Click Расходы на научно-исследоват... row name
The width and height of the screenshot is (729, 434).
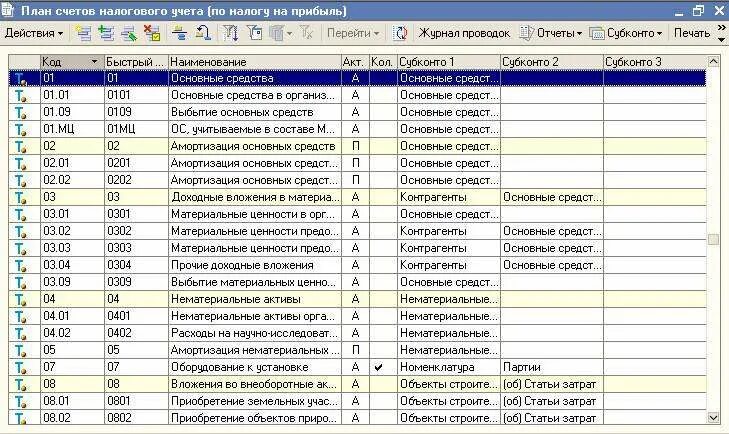coord(255,333)
